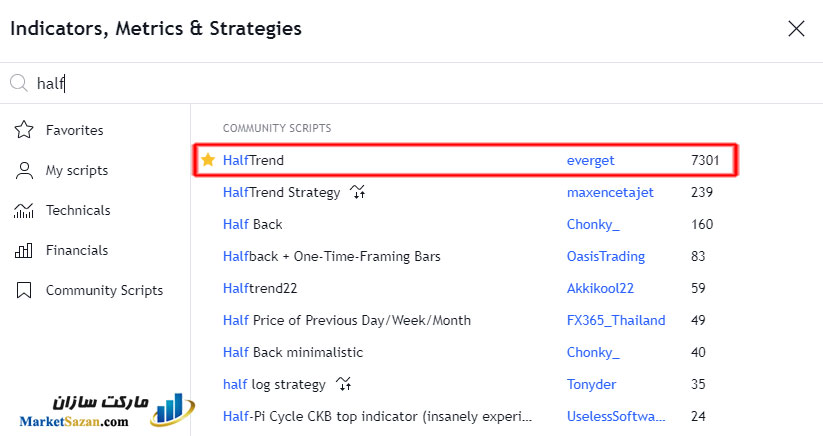Open Favorites in the sidebar

point(73,130)
